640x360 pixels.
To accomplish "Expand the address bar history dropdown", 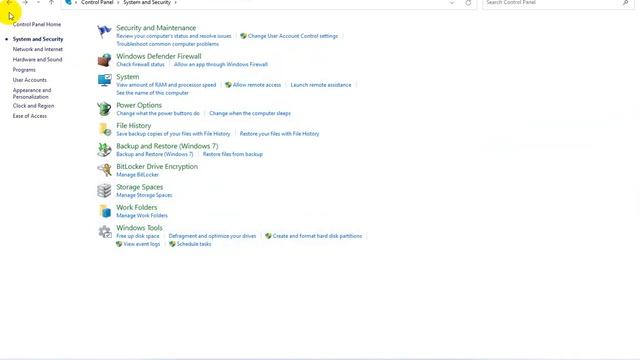I will click(x=451, y=2).
